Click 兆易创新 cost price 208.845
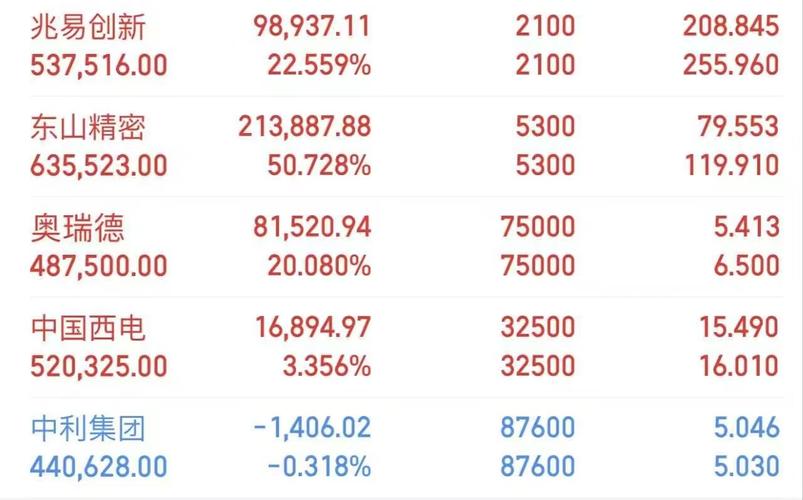 click(731, 26)
